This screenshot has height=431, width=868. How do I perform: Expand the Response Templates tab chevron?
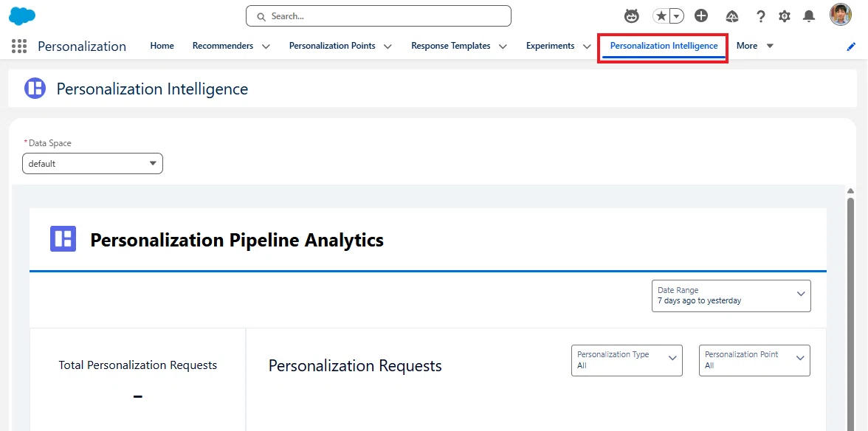(x=503, y=46)
